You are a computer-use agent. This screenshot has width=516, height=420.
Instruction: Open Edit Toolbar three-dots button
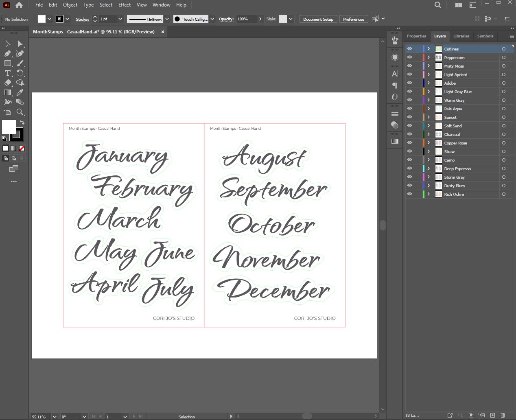coord(14,182)
